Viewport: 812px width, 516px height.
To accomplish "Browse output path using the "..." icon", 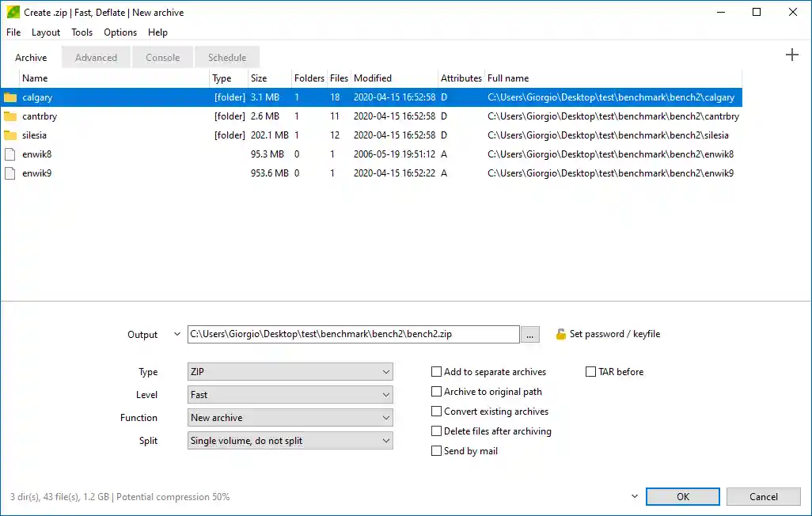I will tap(529, 334).
